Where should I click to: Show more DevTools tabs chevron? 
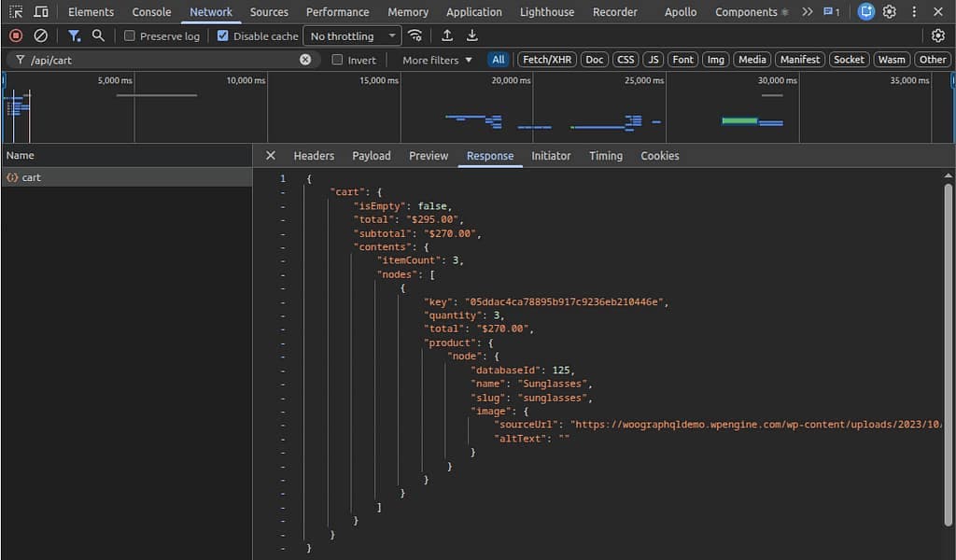pos(808,11)
